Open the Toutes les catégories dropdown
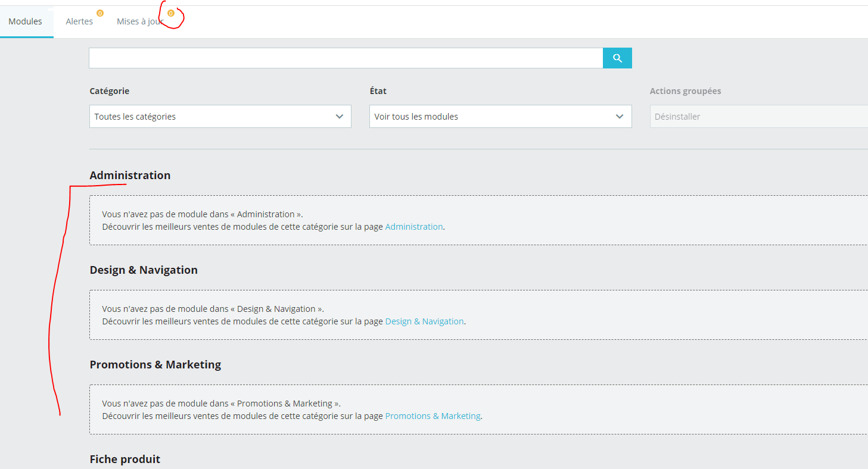 pos(220,117)
